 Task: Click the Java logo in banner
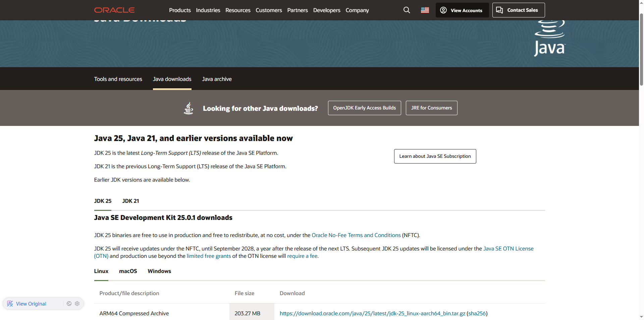pos(549,38)
